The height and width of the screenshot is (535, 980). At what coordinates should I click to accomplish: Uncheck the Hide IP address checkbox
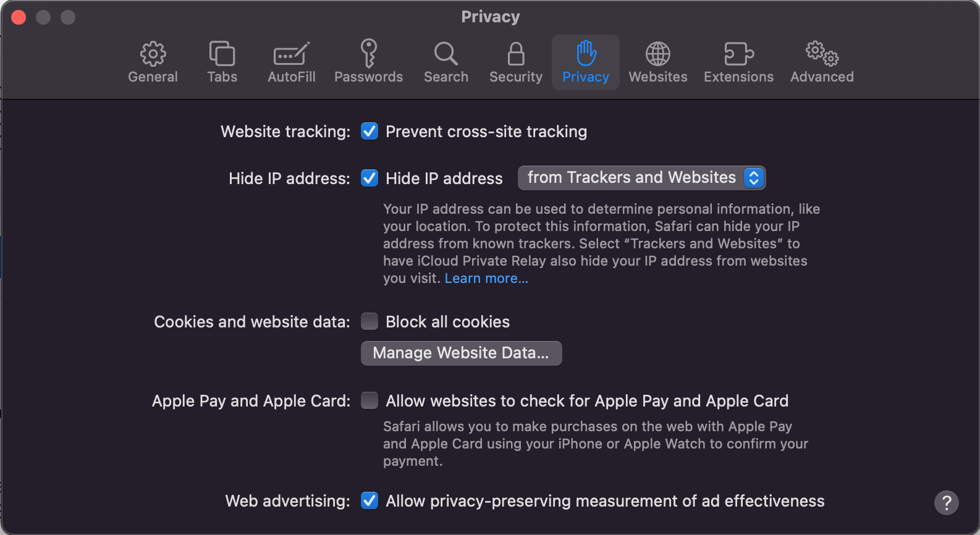pos(370,179)
